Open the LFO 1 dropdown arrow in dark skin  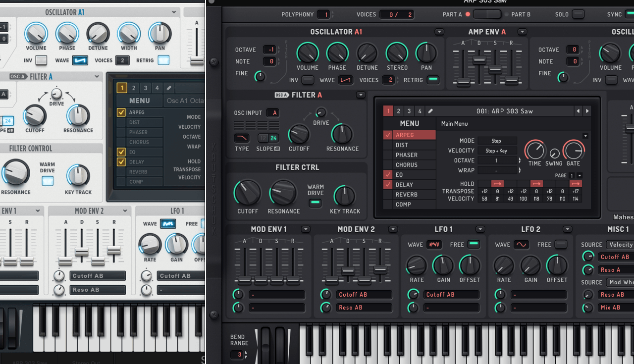(x=480, y=229)
